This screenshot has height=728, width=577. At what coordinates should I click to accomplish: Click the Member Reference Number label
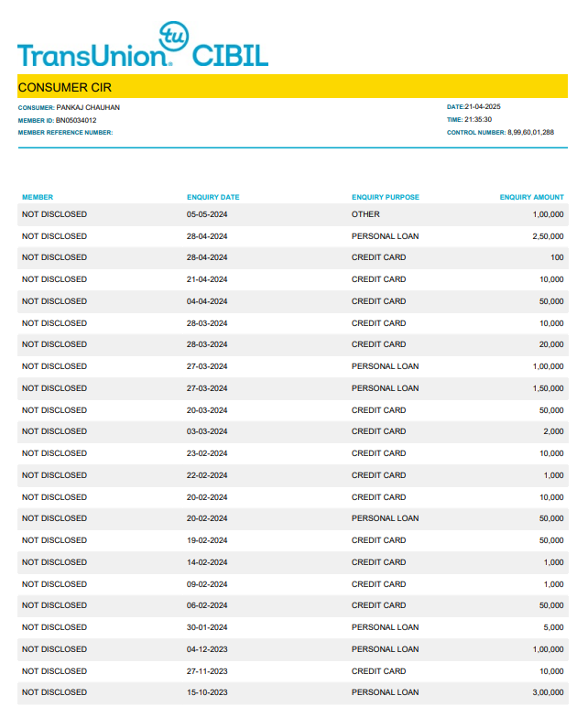coord(65,133)
